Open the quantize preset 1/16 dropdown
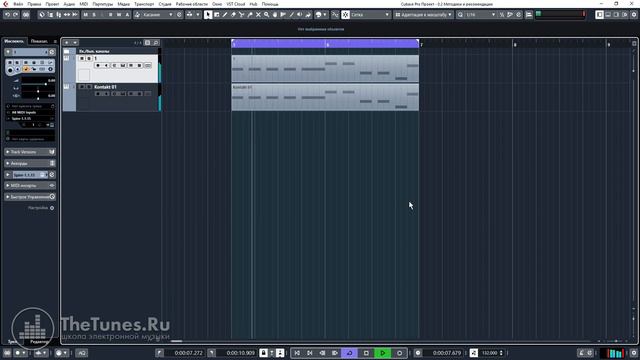 (x=480, y=15)
